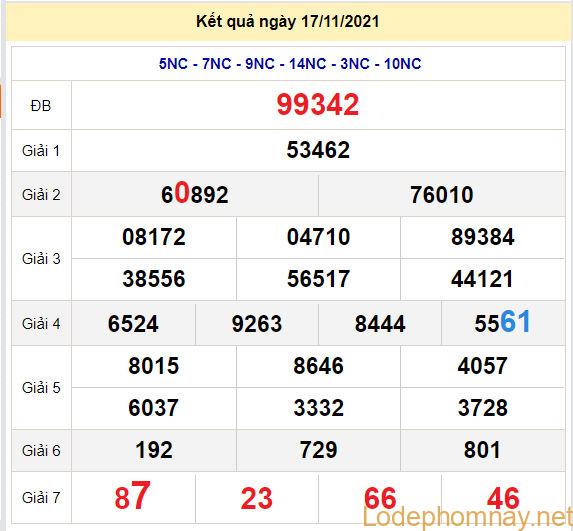Image resolution: width=573 pixels, height=531 pixels.
Task: Click the Giải 7 number 23
Action: click(257, 498)
